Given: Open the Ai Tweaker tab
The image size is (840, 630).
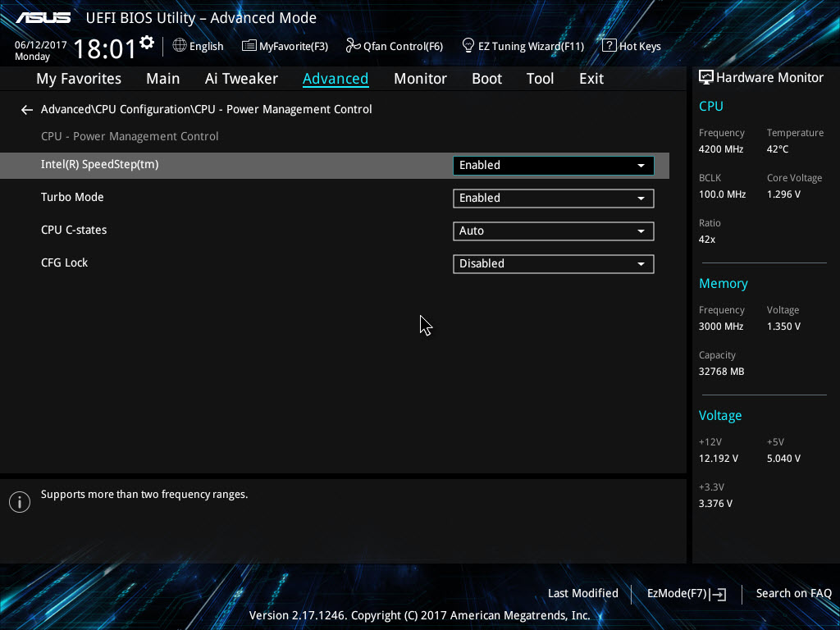Looking at the screenshot, I should [241, 79].
